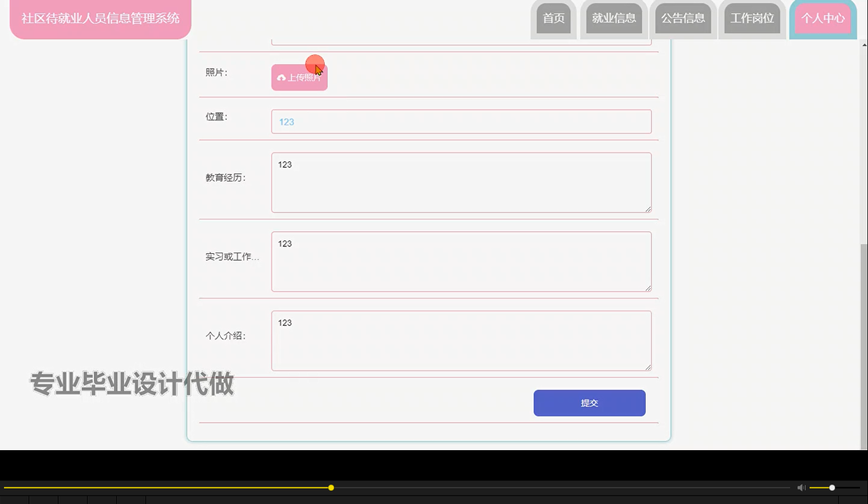This screenshot has width=868, height=504.
Task: Open the 首页 tab
Action: (553, 18)
